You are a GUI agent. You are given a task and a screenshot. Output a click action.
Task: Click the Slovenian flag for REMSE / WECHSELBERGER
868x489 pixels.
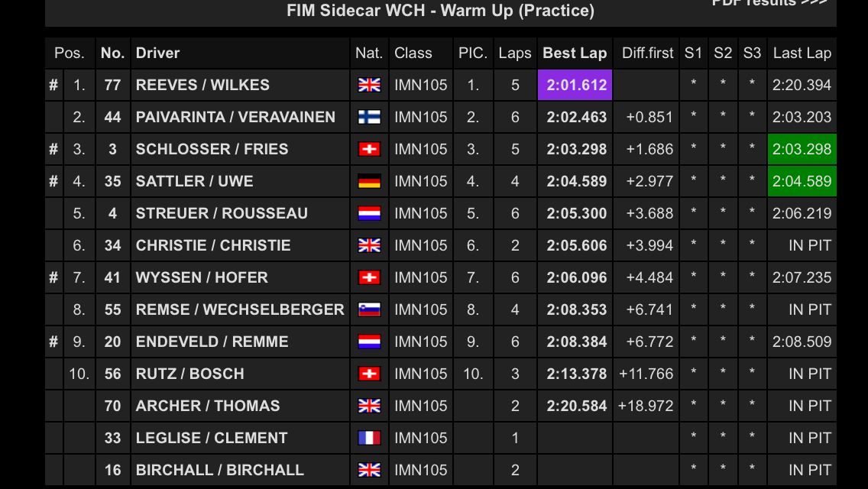[x=369, y=309]
